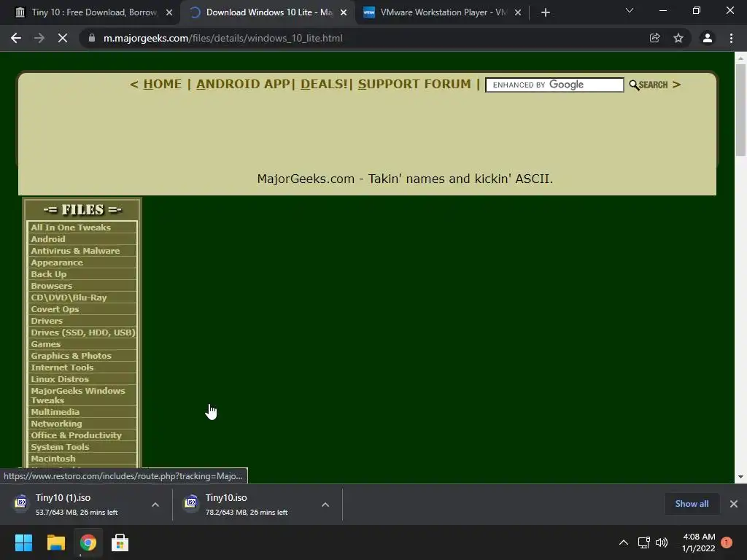Screen dimensions: 747x560
Task: Open the ANDROID APP link
Action: (242, 85)
